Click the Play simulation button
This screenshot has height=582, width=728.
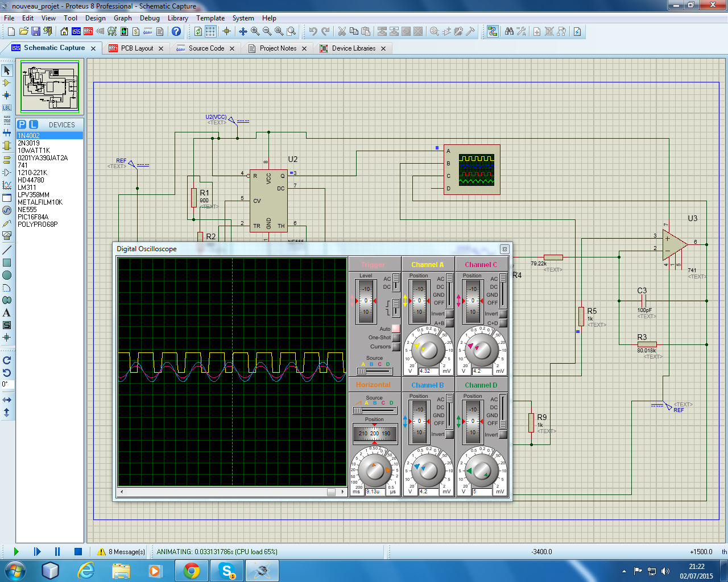point(16,551)
